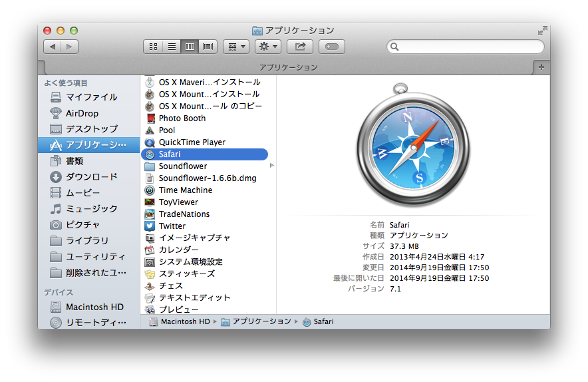Click the edit tags toolbar button
The width and height of the screenshot is (588, 382).
(x=332, y=47)
